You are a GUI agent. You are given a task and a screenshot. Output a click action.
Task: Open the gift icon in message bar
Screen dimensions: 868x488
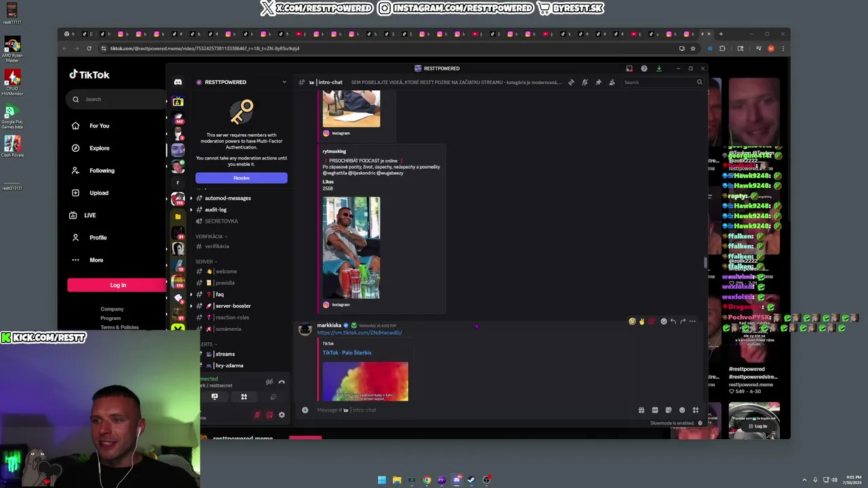[x=641, y=410]
